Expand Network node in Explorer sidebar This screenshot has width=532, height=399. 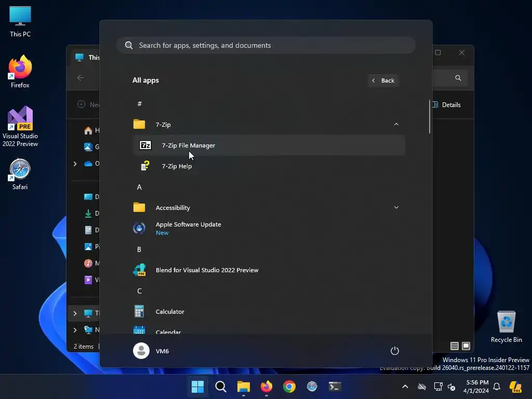[x=75, y=330]
